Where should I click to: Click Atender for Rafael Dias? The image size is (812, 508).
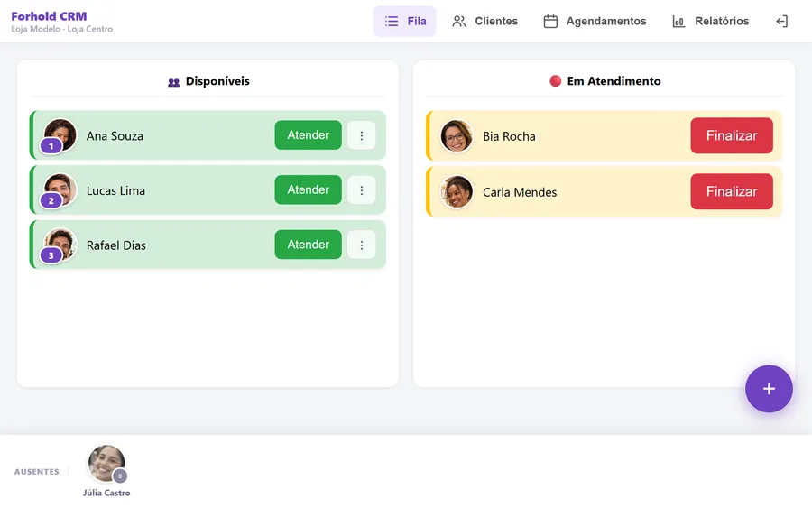(309, 245)
